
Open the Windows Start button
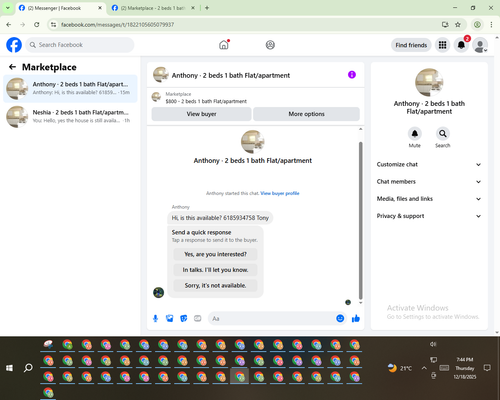click(x=9, y=368)
